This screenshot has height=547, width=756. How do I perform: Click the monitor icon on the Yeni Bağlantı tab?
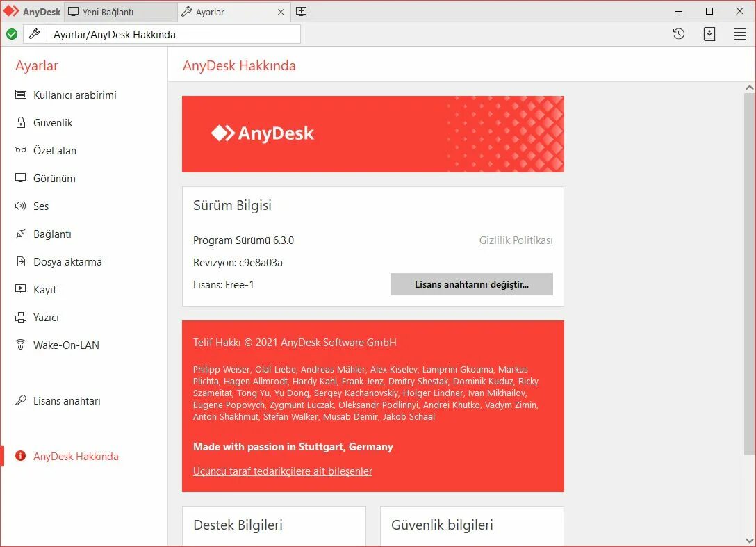(73, 12)
